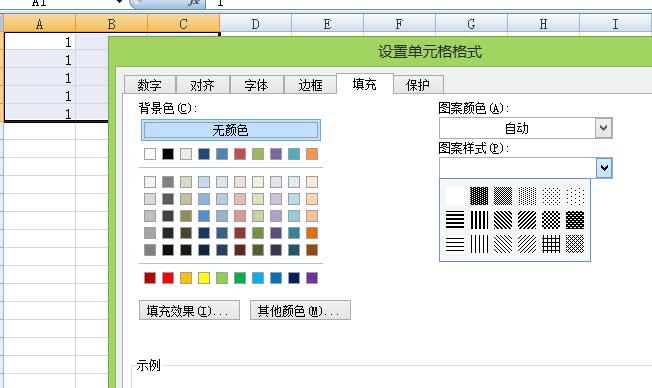Choose the thick diagonal stripe pattern
Viewport: 652px width, 388px height.
[x=527, y=220]
